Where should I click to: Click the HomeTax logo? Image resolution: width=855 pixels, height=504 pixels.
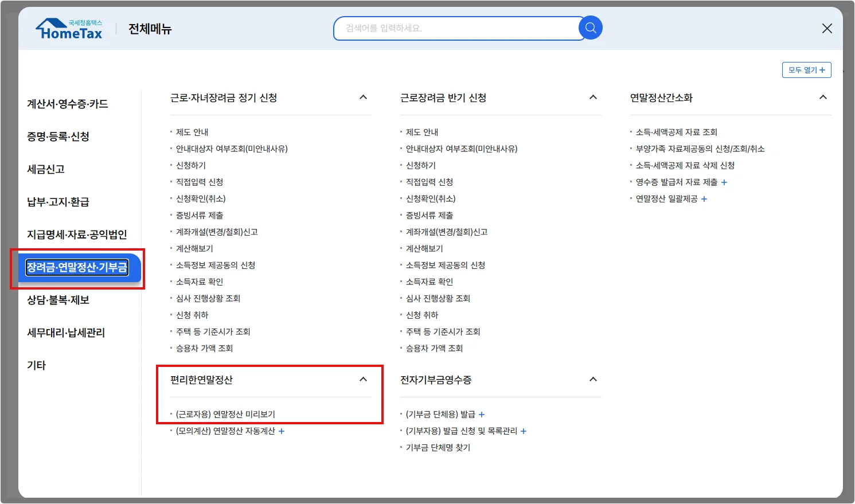[x=69, y=29]
